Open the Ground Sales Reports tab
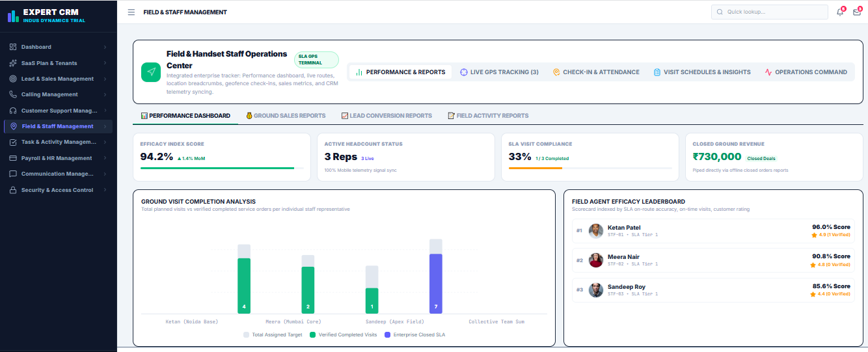 pos(285,116)
